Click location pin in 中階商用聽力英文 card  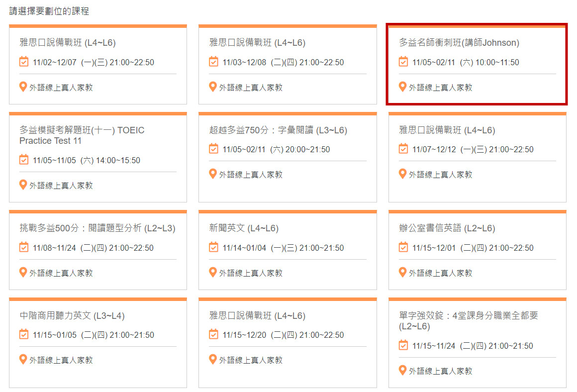23,359
